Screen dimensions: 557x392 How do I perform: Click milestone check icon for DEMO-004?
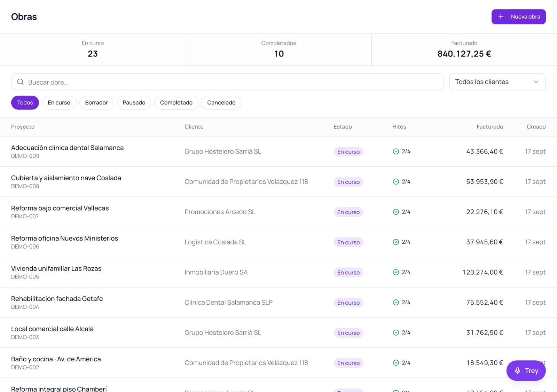click(396, 303)
